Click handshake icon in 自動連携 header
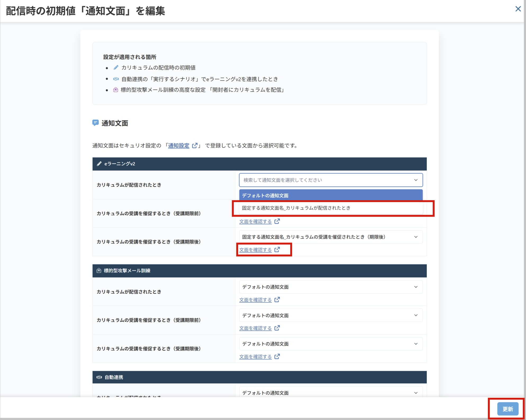This screenshot has height=420, width=526. point(99,377)
